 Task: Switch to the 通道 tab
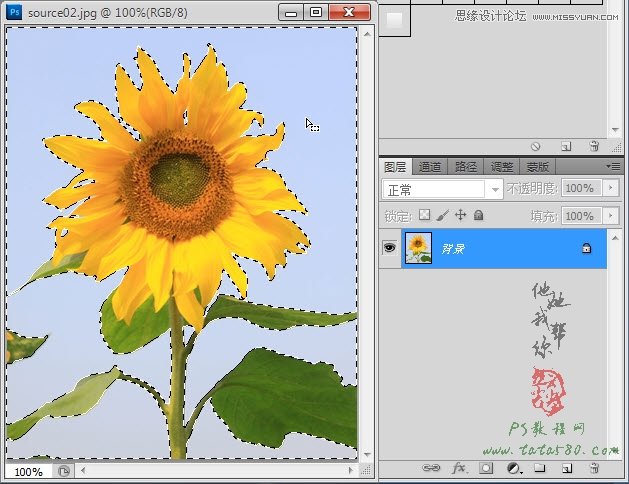point(430,166)
